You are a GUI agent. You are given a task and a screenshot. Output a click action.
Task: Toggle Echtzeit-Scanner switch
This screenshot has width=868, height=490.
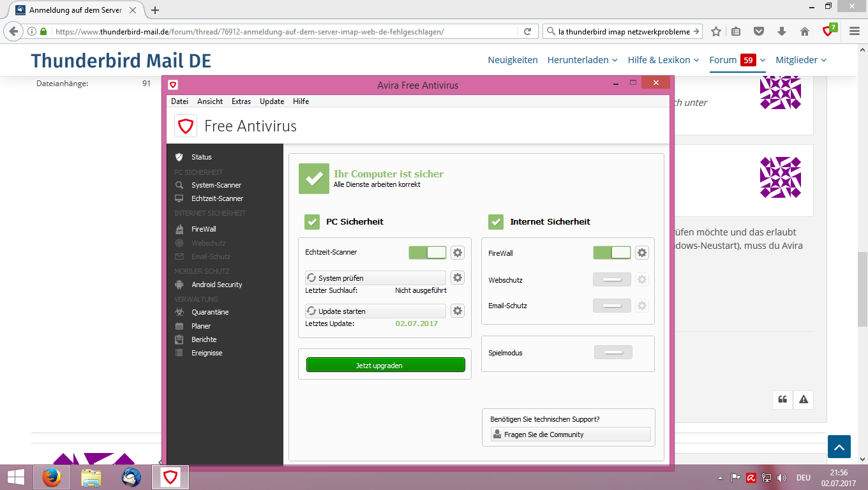pyautogui.click(x=428, y=253)
